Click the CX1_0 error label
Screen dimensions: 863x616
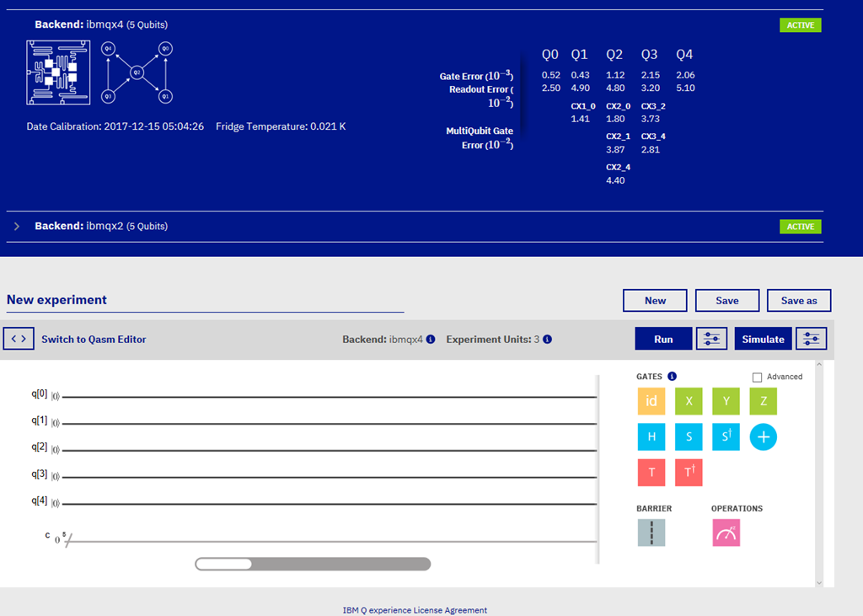[x=583, y=106]
